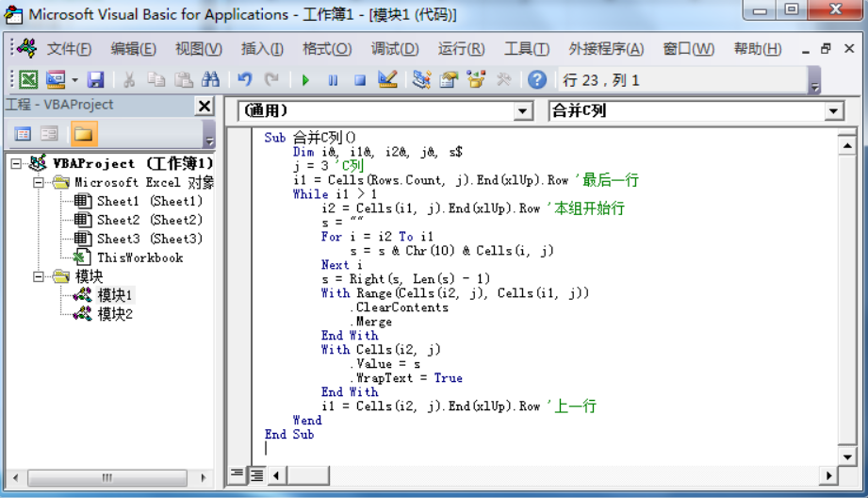Click project panel scroll right arrow

204,477
